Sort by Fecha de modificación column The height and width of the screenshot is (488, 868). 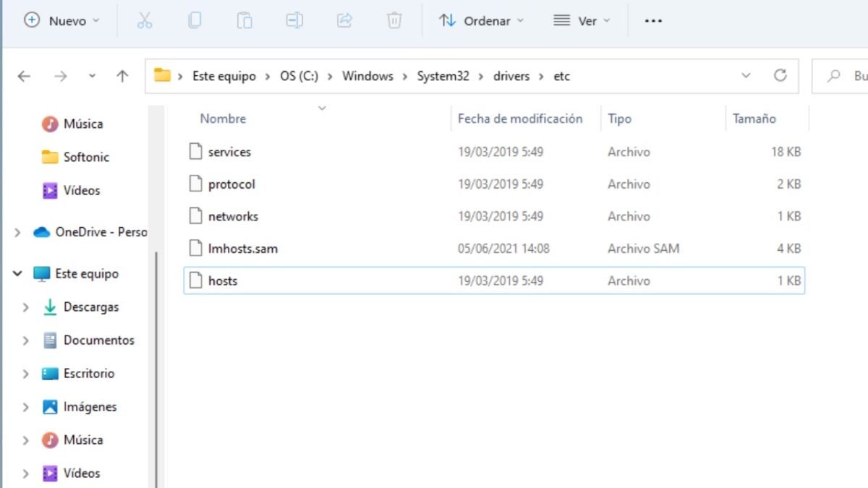pyautogui.click(x=519, y=119)
